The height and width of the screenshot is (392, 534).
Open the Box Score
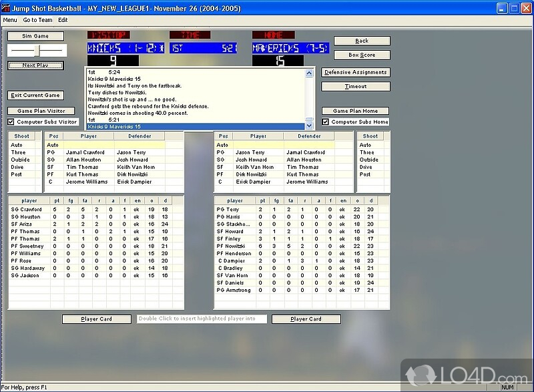tap(362, 55)
